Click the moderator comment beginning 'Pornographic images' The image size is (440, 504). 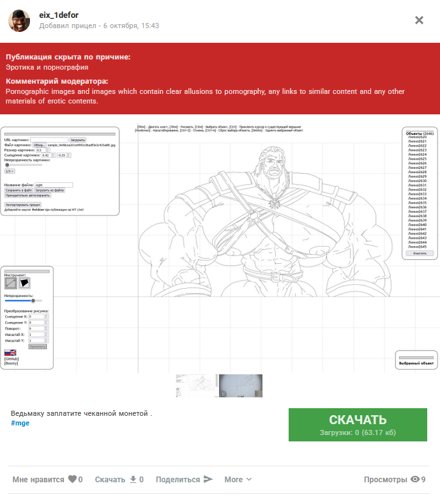(205, 96)
